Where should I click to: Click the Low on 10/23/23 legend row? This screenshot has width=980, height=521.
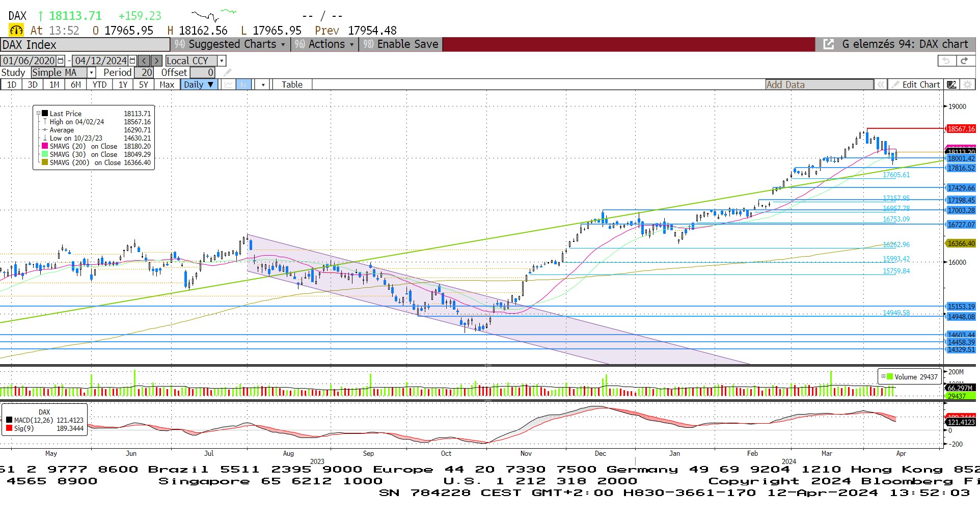pyautogui.click(x=96, y=138)
